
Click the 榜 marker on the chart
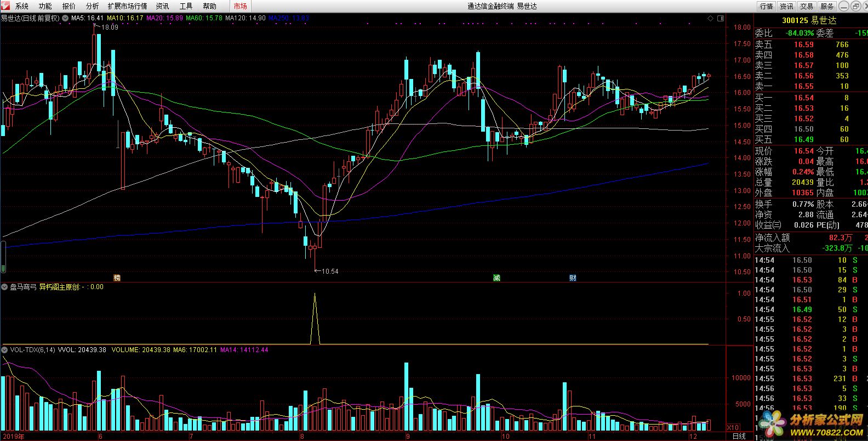(x=117, y=278)
